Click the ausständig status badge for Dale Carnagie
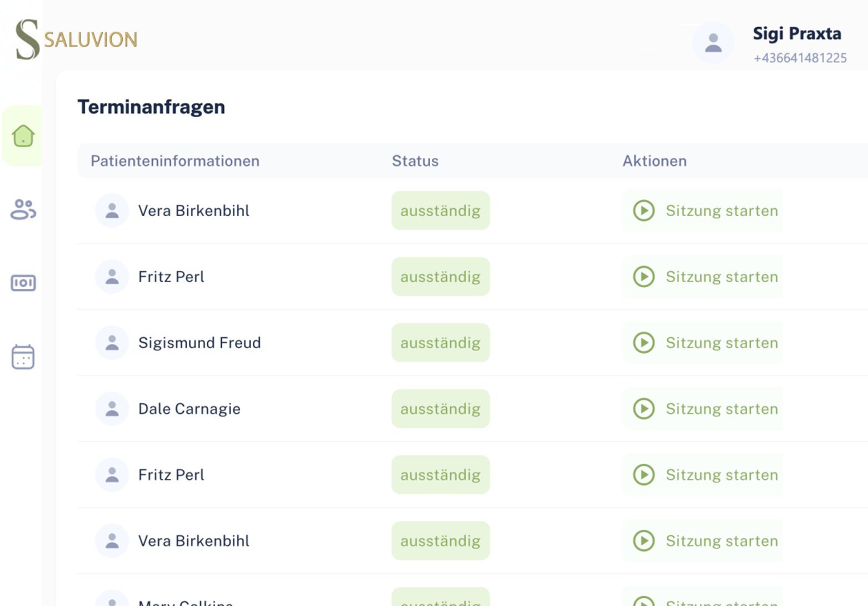The width and height of the screenshot is (868, 606). (440, 409)
